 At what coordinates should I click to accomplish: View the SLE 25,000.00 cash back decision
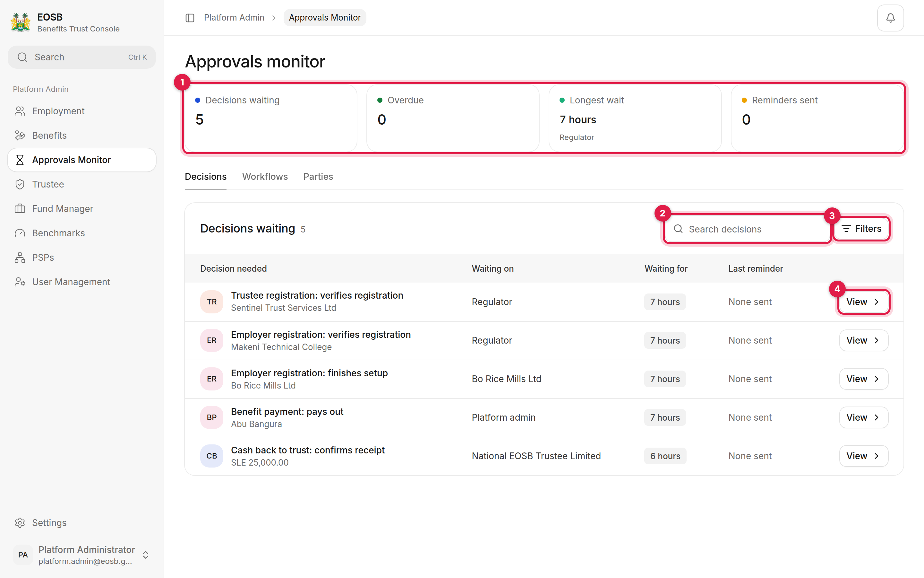(x=863, y=456)
